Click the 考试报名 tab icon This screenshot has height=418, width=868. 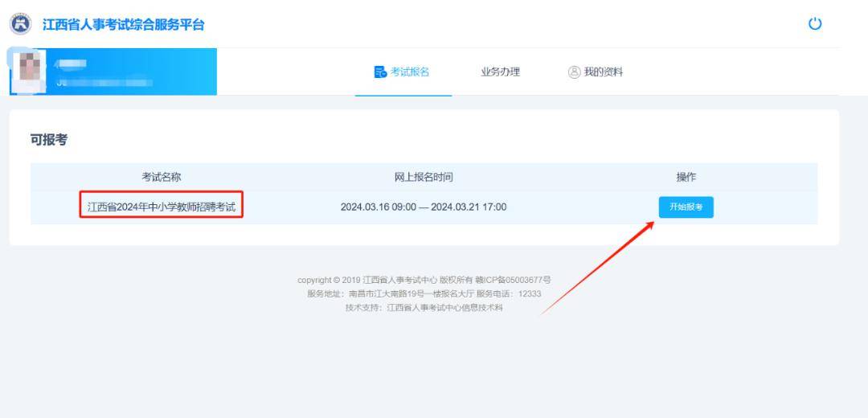[x=380, y=72]
